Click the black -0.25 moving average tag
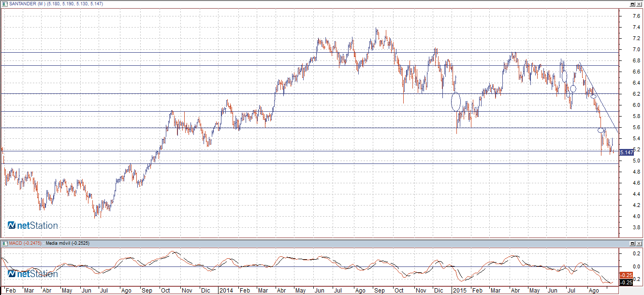644x295 pixels. point(626,282)
